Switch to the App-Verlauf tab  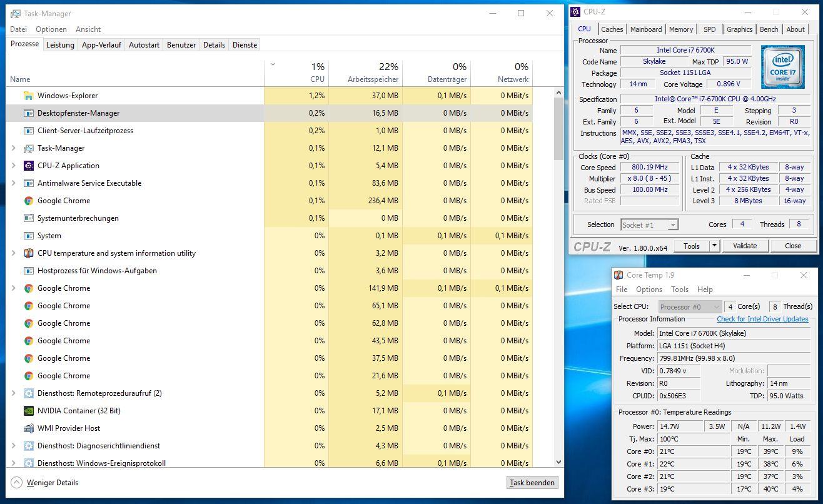point(102,45)
